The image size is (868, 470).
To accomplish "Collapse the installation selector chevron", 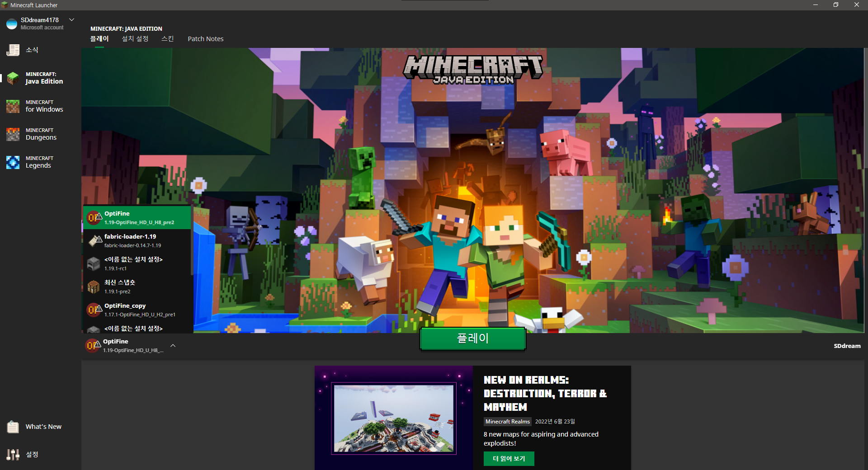I will (173, 346).
